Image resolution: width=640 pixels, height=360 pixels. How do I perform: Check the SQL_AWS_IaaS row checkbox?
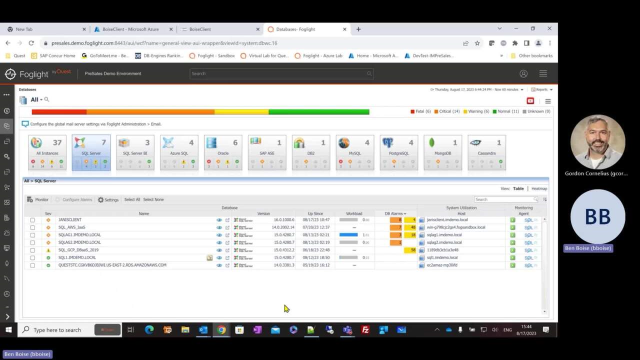[33, 227]
